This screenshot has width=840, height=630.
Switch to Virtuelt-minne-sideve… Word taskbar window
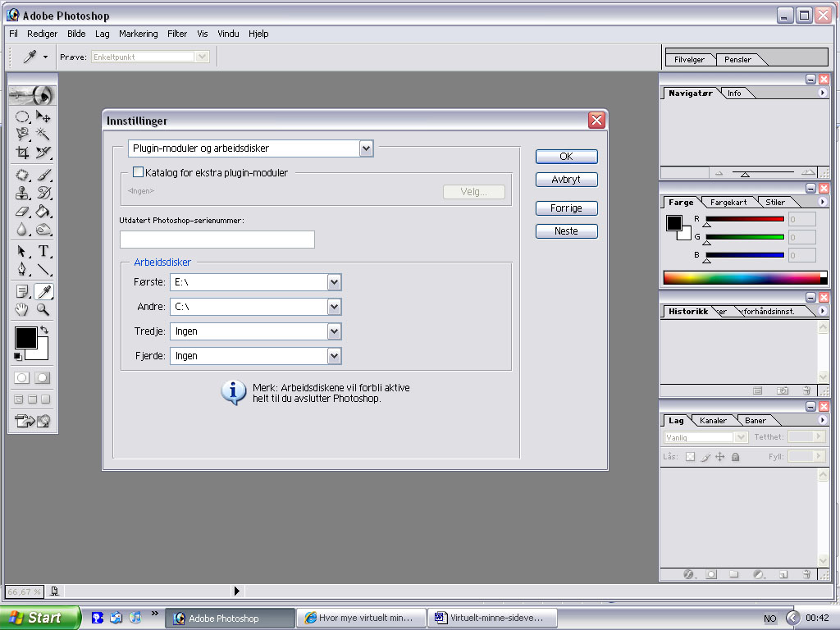492,618
